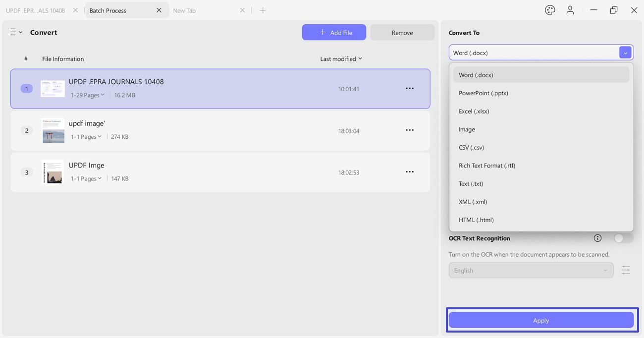Select the updf image' file thumbnail
Image resolution: width=644 pixels, height=338 pixels.
click(x=53, y=131)
